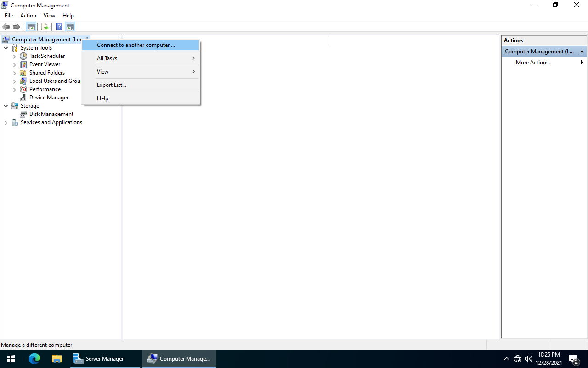Choose Connect to another computer
Image resolution: width=588 pixels, height=368 pixels.
[x=136, y=45]
